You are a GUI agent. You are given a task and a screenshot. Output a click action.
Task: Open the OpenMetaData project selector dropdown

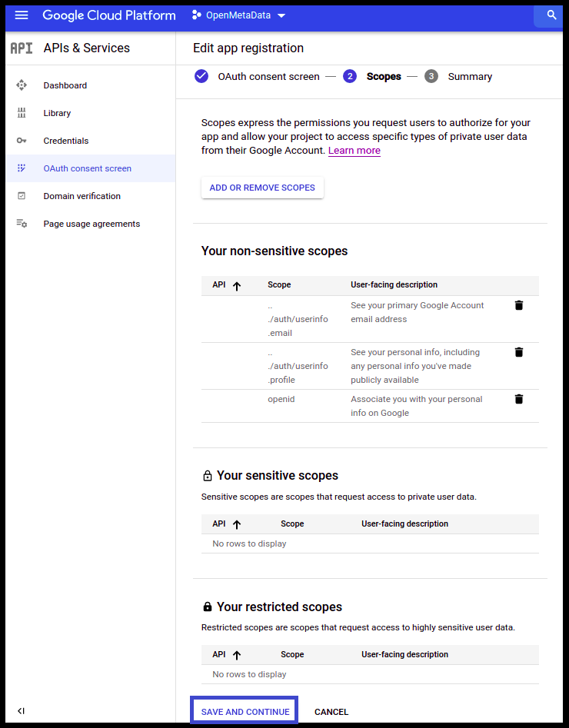pyautogui.click(x=236, y=15)
